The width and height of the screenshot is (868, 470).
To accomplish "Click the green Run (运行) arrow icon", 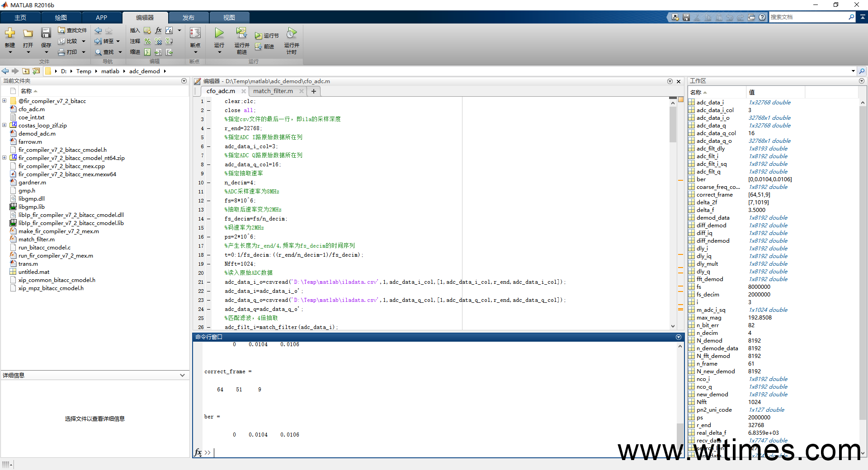I will (219, 33).
